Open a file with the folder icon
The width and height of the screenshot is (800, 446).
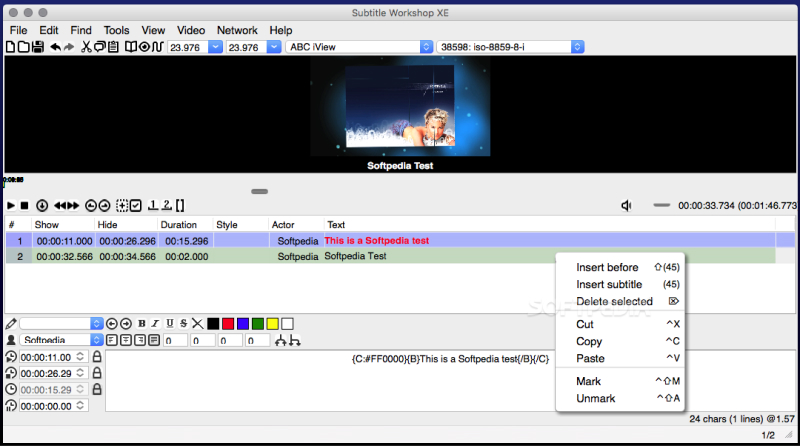23,47
